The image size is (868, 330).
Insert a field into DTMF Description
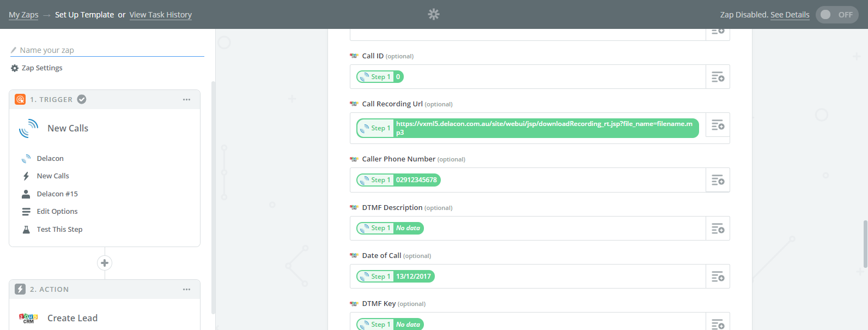718,229
